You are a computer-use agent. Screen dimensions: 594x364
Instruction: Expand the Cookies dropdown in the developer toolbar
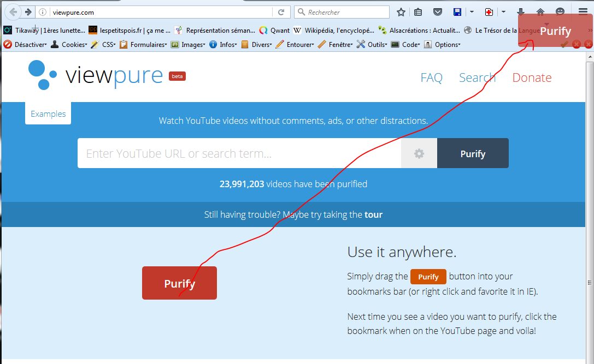tap(69, 45)
